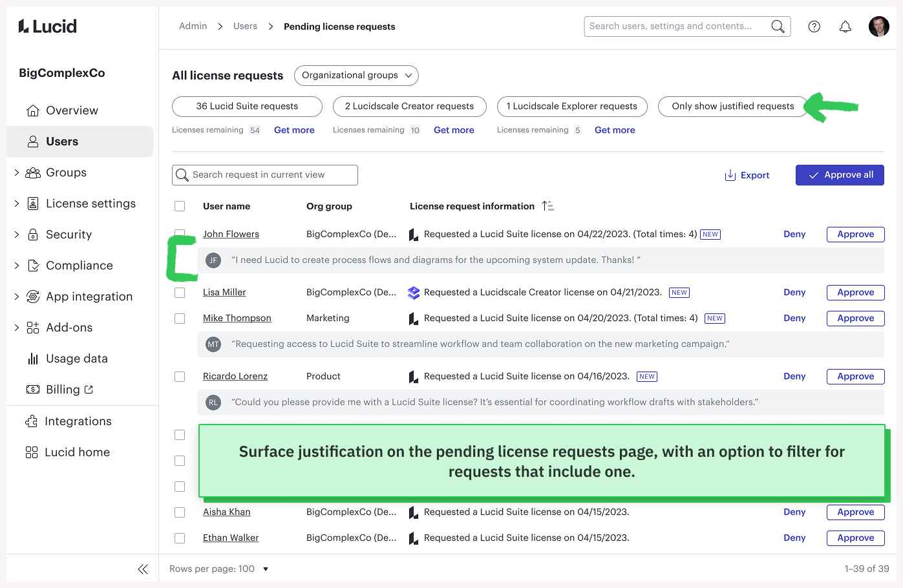Click the Export download icon

[x=730, y=175]
